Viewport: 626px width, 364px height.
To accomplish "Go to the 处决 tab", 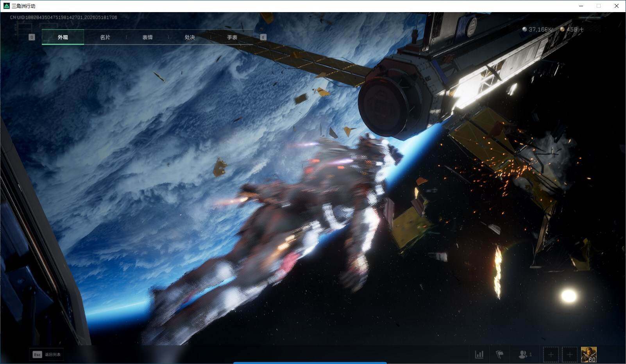I will pos(190,37).
